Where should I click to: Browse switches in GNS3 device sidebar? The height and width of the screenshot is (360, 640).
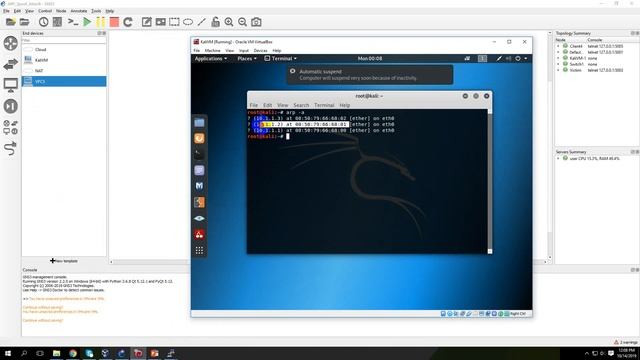[x=11, y=64]
